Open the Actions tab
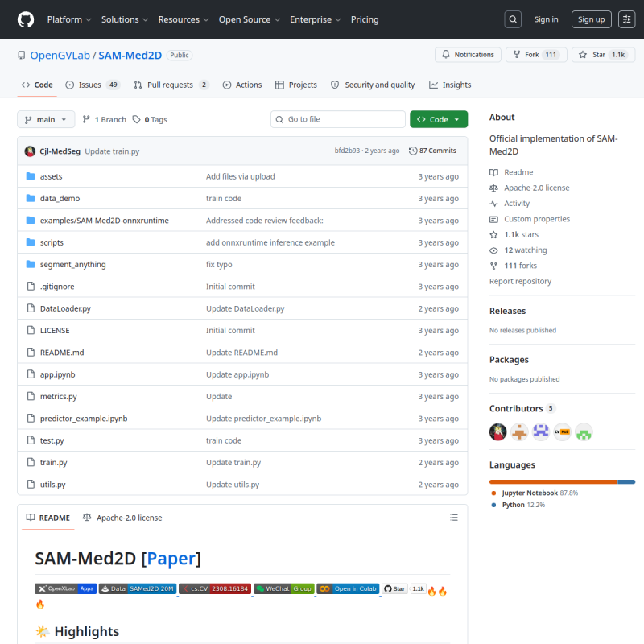The image size is (644, 644). click(x=242, y=85)
